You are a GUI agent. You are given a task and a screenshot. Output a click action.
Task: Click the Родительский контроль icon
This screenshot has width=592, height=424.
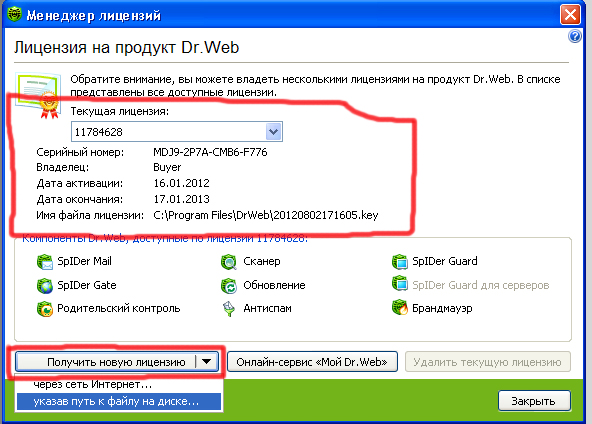[x=45, y=309]
